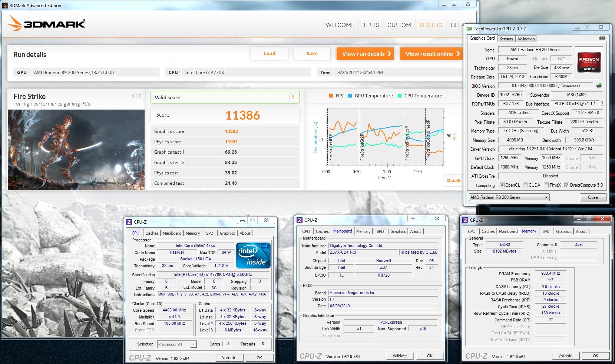The height and width of the screenshot is (364, 615).
Task: Toggle the DirectCompute 5.0 checkbox
Action: pyautogui.click(x=566, y=185)
